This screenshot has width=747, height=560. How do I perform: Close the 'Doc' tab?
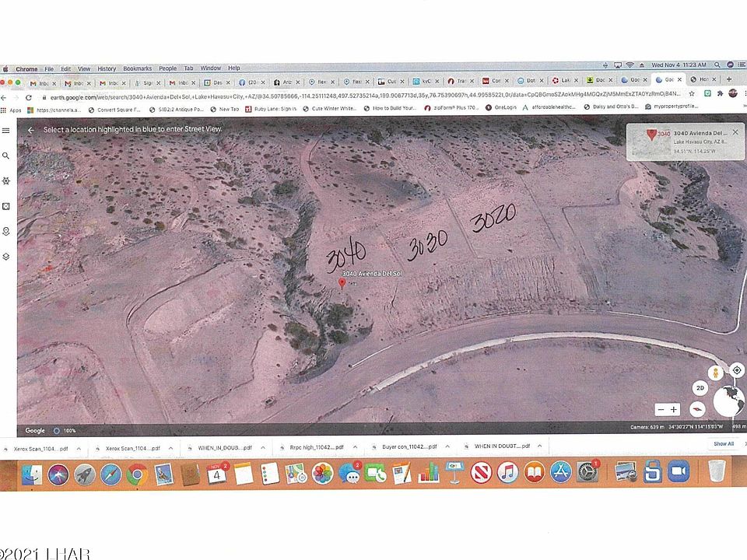click(x=610, y=80)
